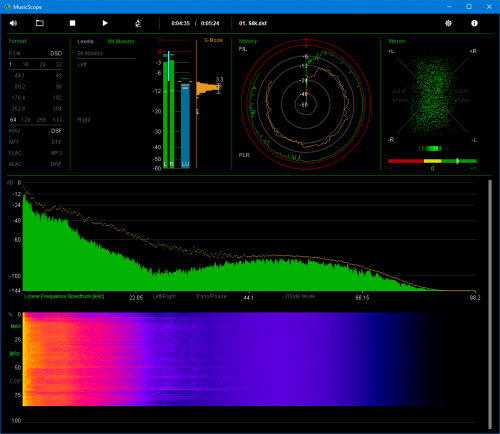This screenshot has width=500, height=434.
Task: Click the Right channel label in Bit Monitor
Action: tap(84, 120)
